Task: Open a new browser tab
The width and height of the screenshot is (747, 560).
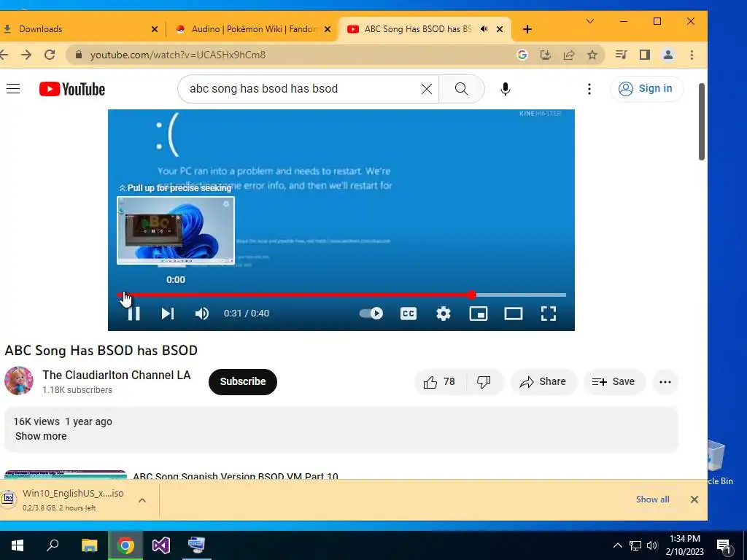Action: tap(527, 29)
